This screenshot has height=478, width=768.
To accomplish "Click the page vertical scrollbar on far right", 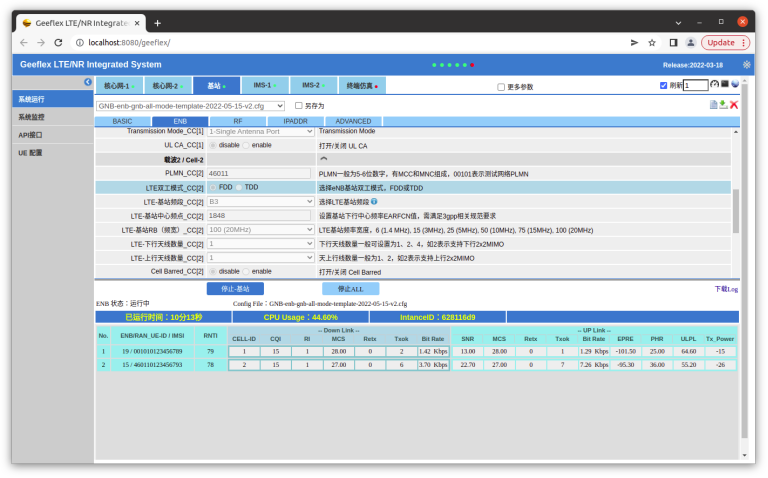I will tap(744, 260).
